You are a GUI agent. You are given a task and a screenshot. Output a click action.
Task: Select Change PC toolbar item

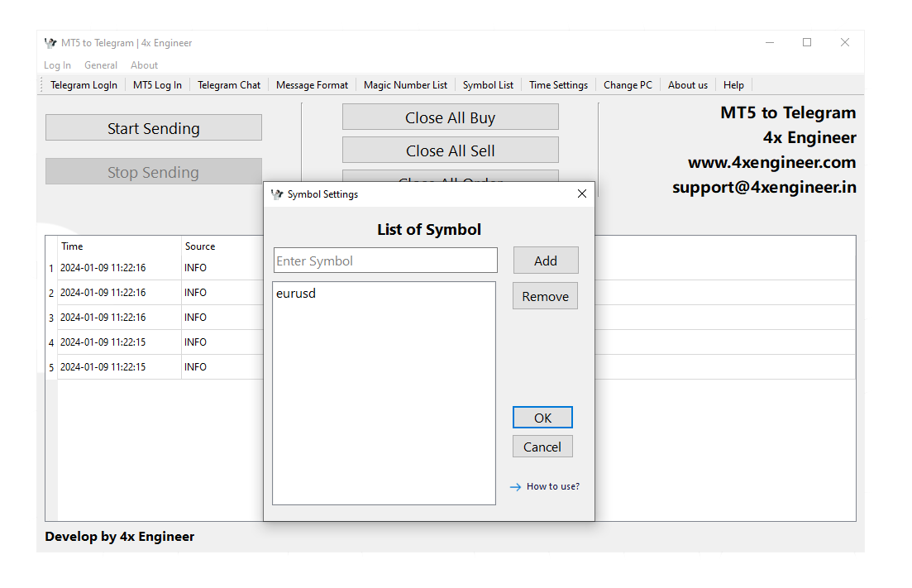click(x=628, y=85)
